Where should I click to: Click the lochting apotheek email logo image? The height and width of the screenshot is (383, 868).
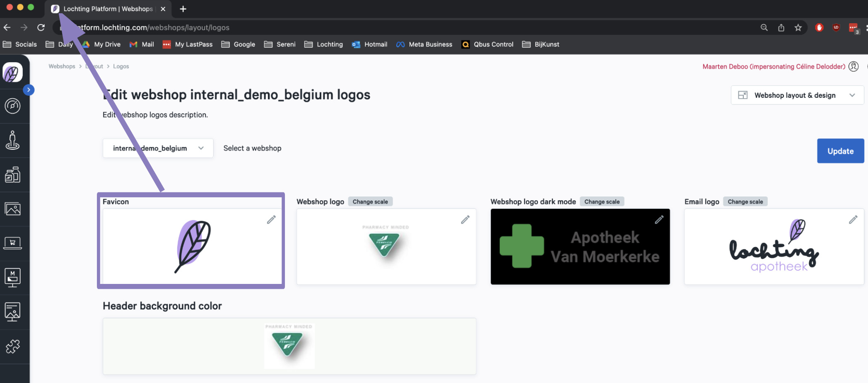click(x=774, y=246)
